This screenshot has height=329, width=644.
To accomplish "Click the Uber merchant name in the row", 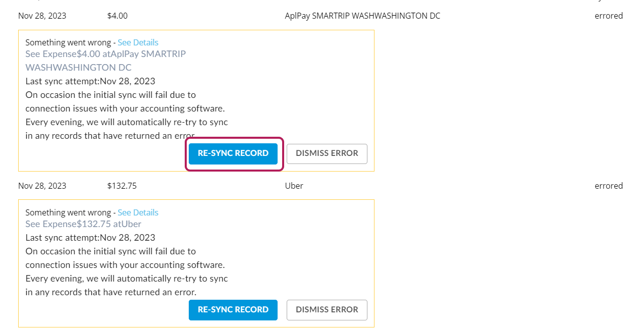I will 294,186.
